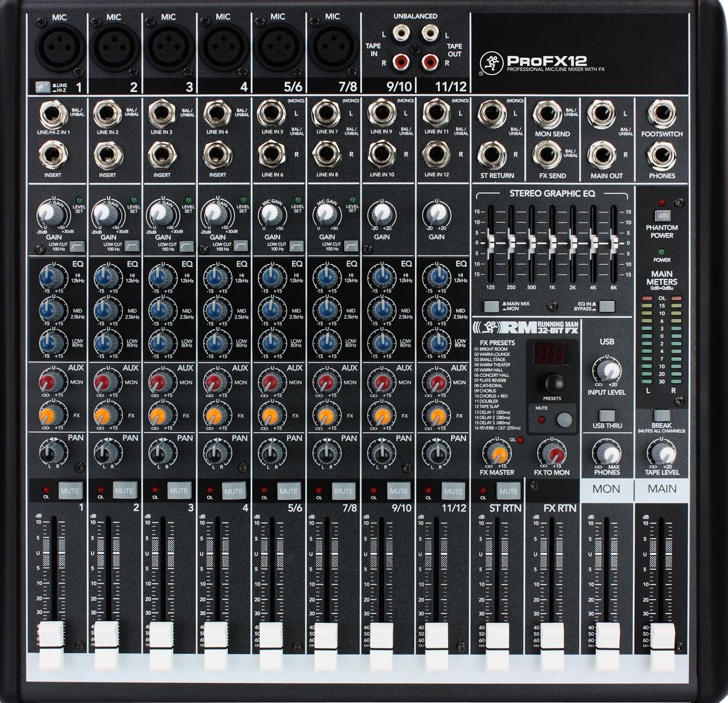Click the red TAPE OUT R RCA jack
728x703 pixels.
[x=430, y=61]
